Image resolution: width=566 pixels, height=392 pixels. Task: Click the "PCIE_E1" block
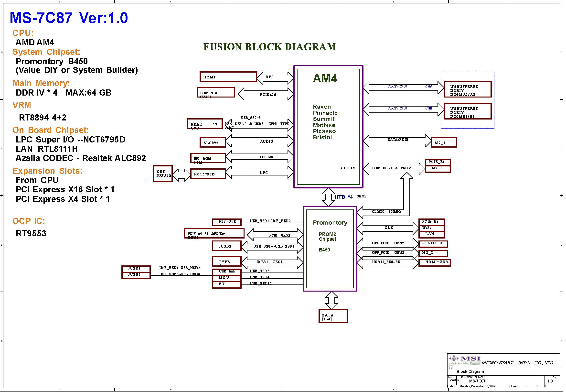point(438,162)
